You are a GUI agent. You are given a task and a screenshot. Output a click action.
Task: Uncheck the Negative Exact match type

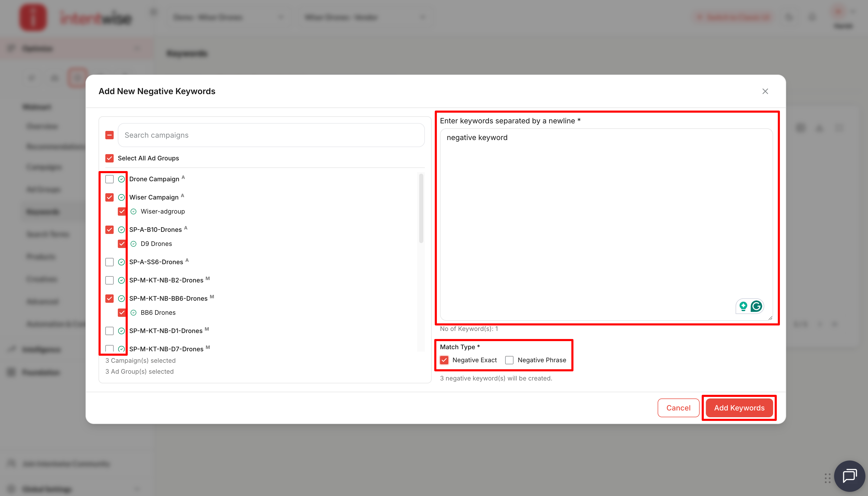click(x=444, y=360)
